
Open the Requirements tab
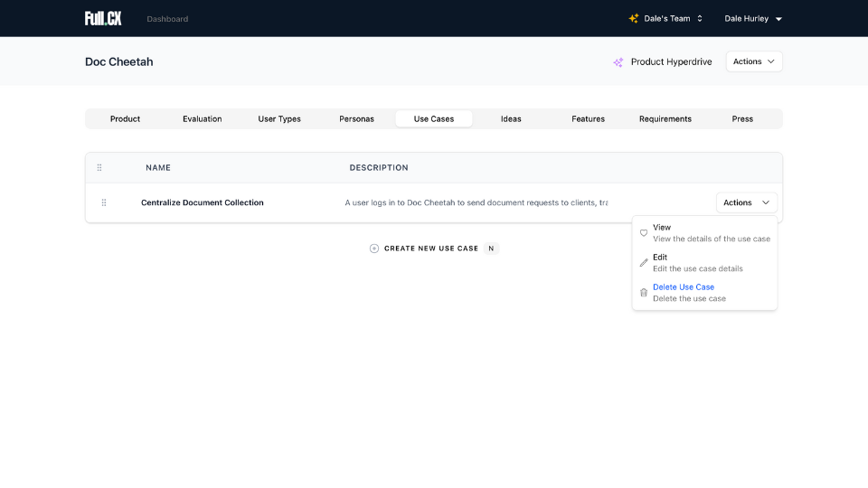[665, 119]
